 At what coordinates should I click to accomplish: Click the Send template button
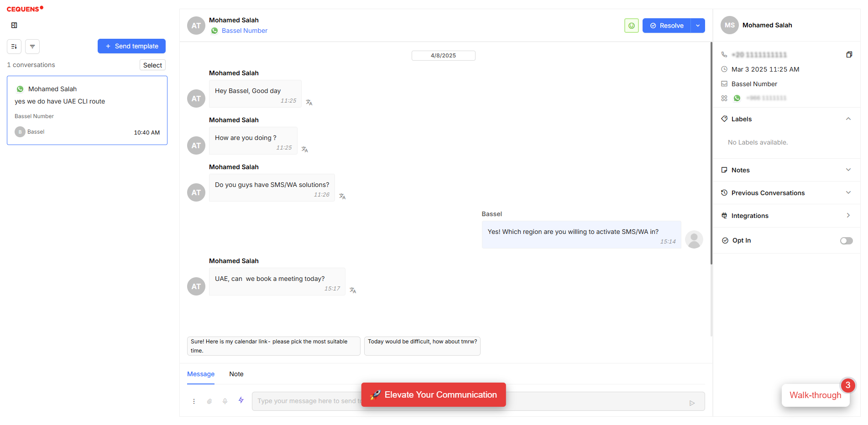pyautogui.click(x=131, y=47)
